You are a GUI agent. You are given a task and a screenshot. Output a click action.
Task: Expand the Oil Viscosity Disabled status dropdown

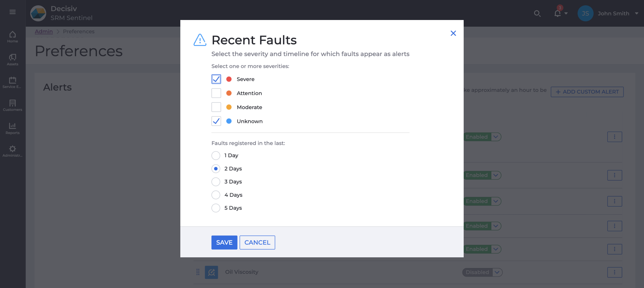[497, 272]
